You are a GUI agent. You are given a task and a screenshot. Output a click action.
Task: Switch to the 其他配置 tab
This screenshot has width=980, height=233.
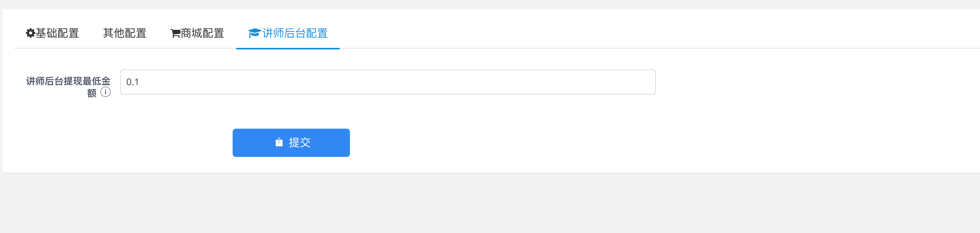point(125,33)
